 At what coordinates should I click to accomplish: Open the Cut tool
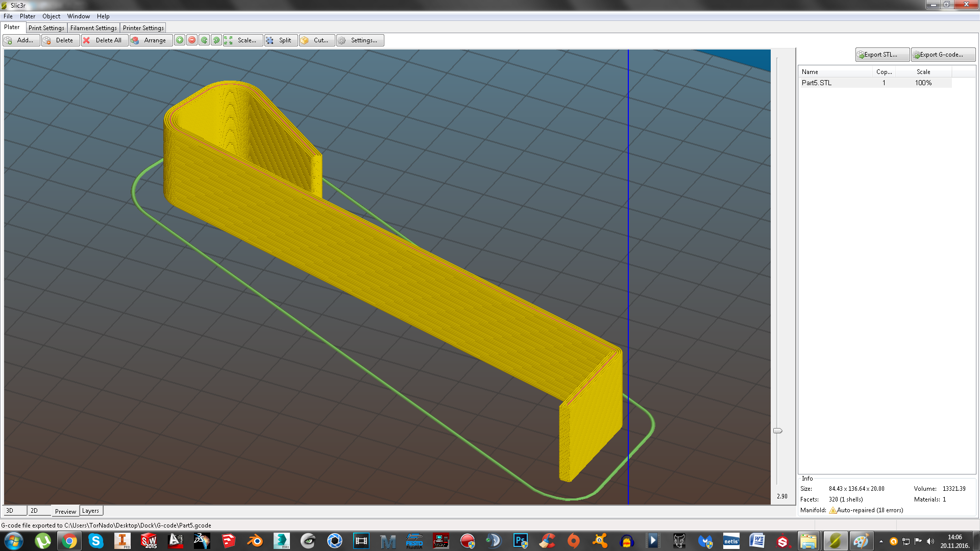click(316, 40)
